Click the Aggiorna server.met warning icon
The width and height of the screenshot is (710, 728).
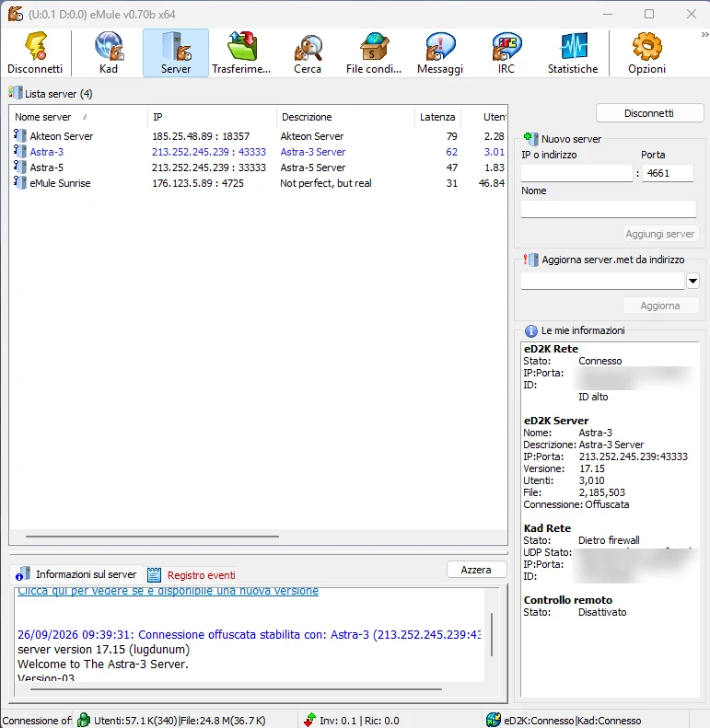pyautogui.click(x=530, y=260)
